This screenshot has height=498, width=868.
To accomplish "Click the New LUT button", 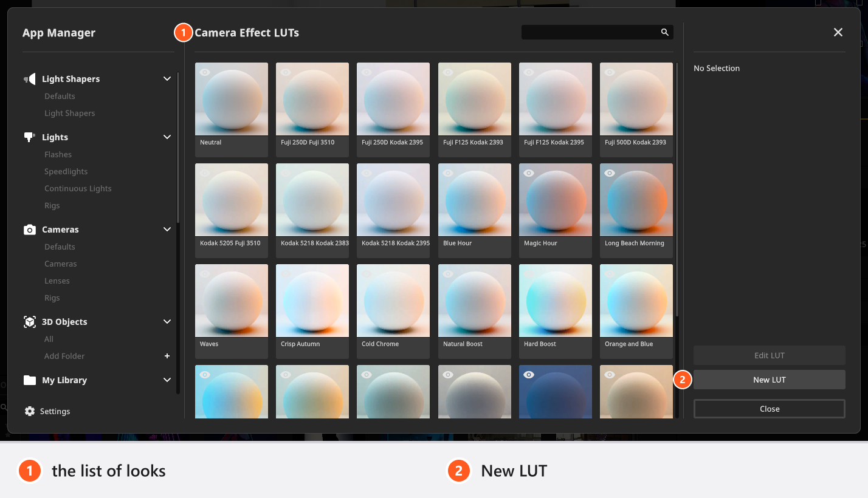I will [x=770, y=380].
